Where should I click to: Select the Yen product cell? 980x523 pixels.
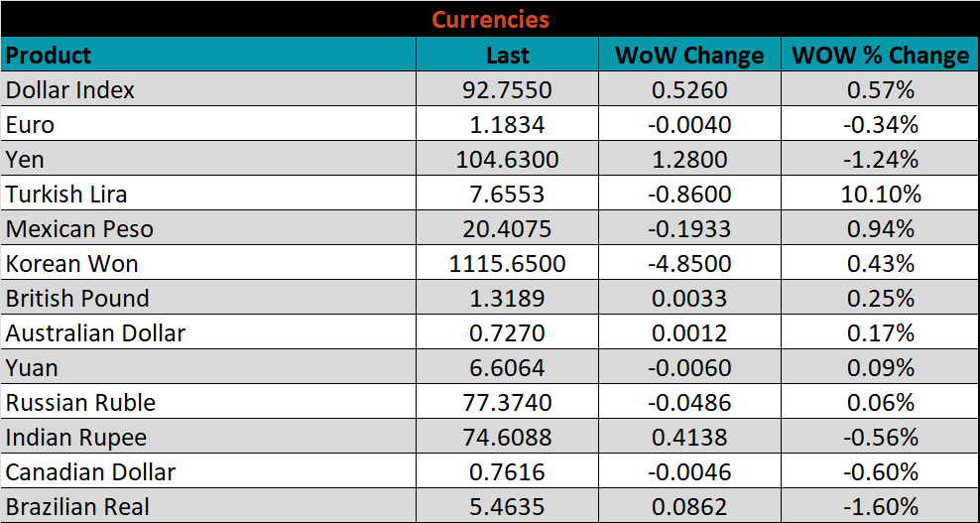pyautogui.click(x=25, y=160)
